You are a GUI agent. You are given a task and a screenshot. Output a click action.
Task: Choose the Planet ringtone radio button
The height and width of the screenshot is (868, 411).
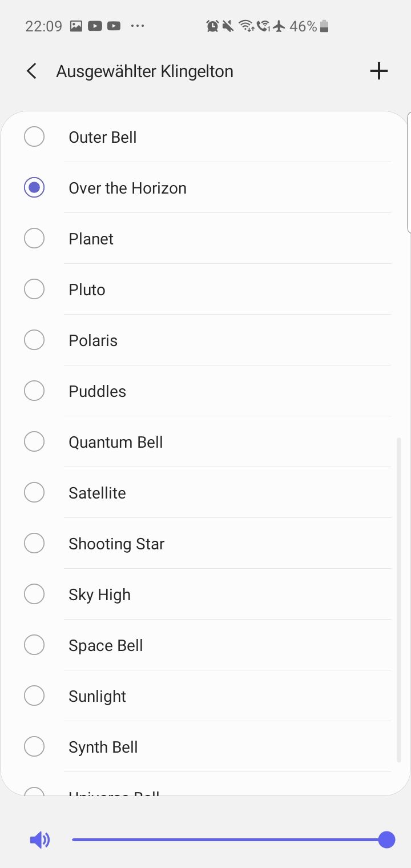pos(34,239)
